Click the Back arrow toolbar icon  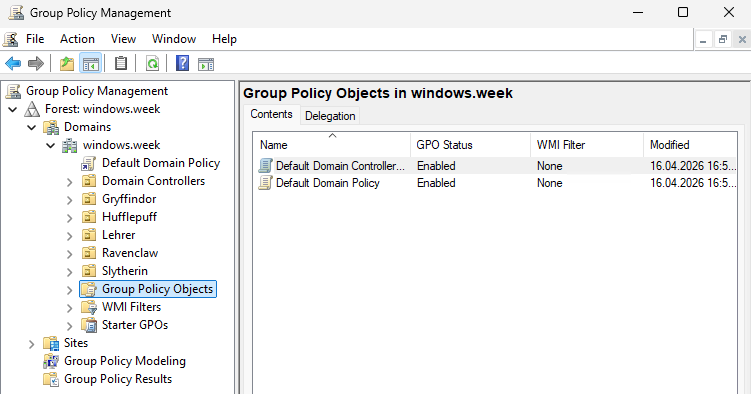(x=13, y=63)
